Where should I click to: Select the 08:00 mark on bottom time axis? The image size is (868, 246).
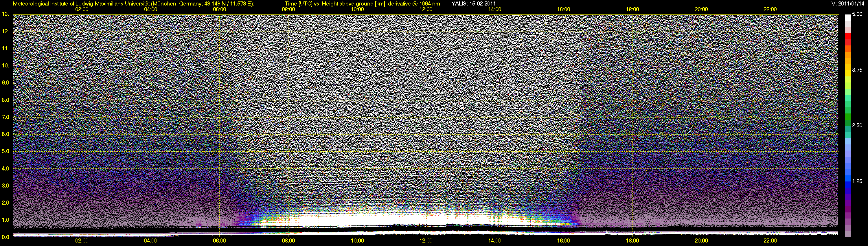(288, 241)
